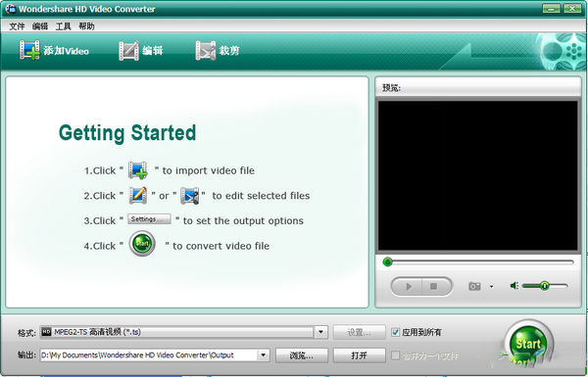
Task: Click the 'to set the output options' text
Action: tap(243, 220)
